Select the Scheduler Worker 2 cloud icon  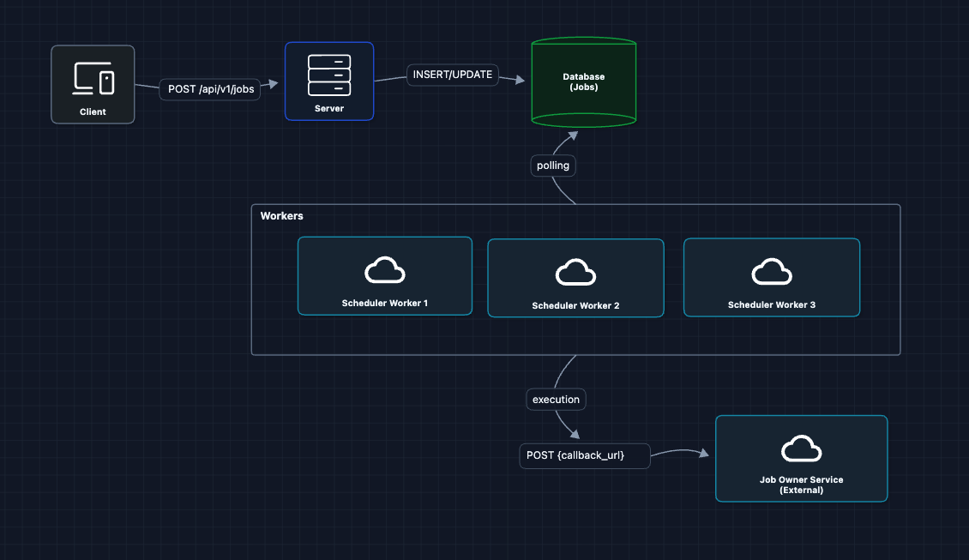click(575, 273)
